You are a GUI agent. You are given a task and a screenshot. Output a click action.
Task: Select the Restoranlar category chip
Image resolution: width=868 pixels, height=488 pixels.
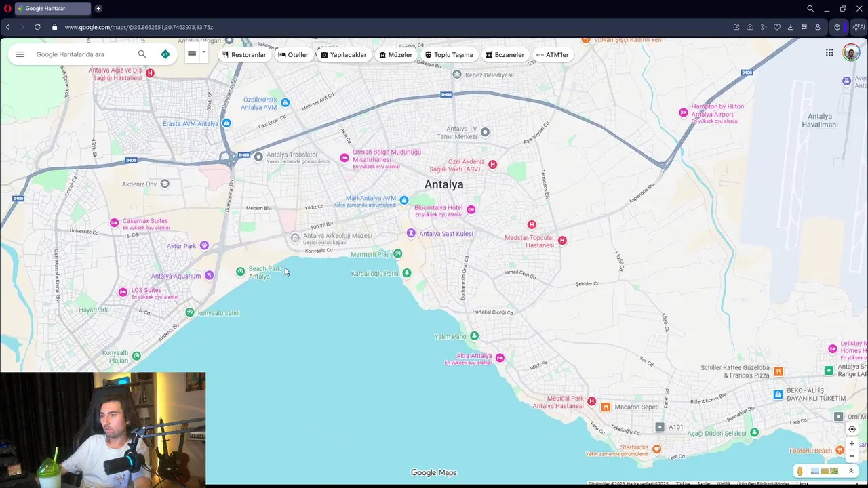[244, 55]
